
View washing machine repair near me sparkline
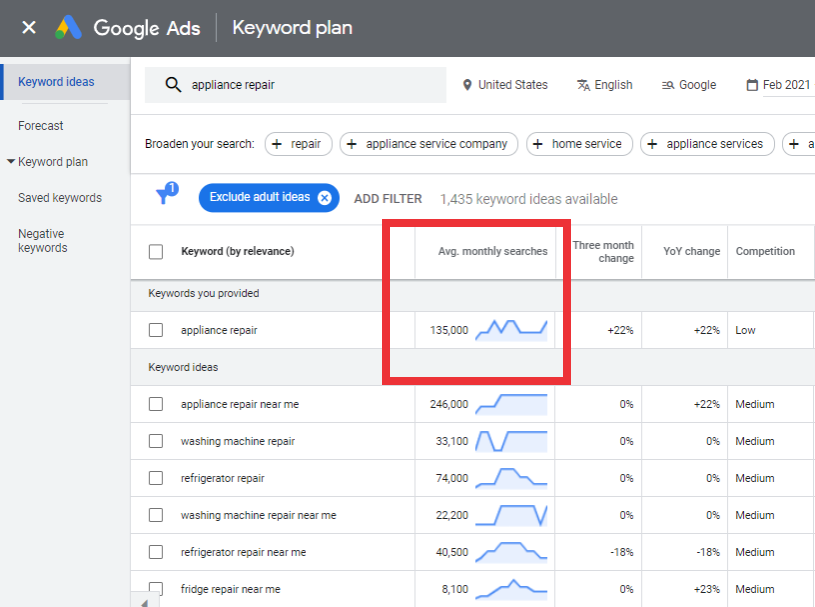pyautogui.click(x=511, y=515)
